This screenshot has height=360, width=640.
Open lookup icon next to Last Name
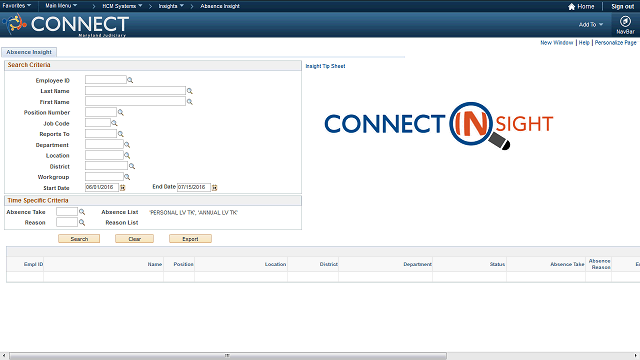point(189,91)
